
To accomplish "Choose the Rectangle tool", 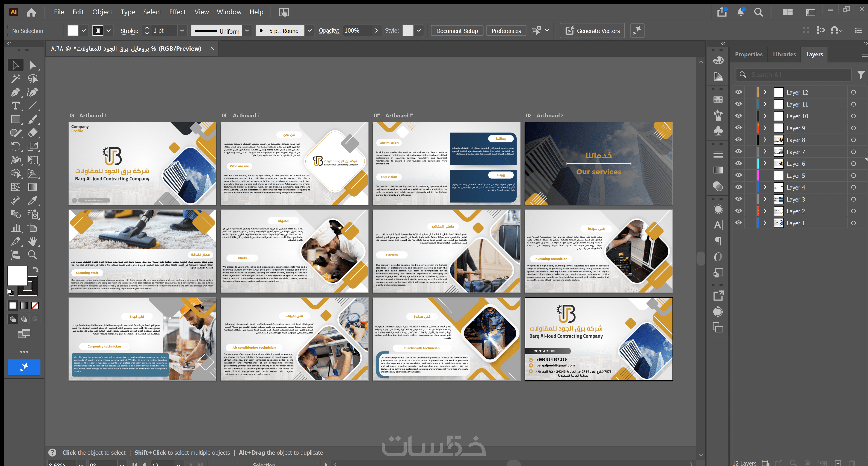I will point(16,119).
